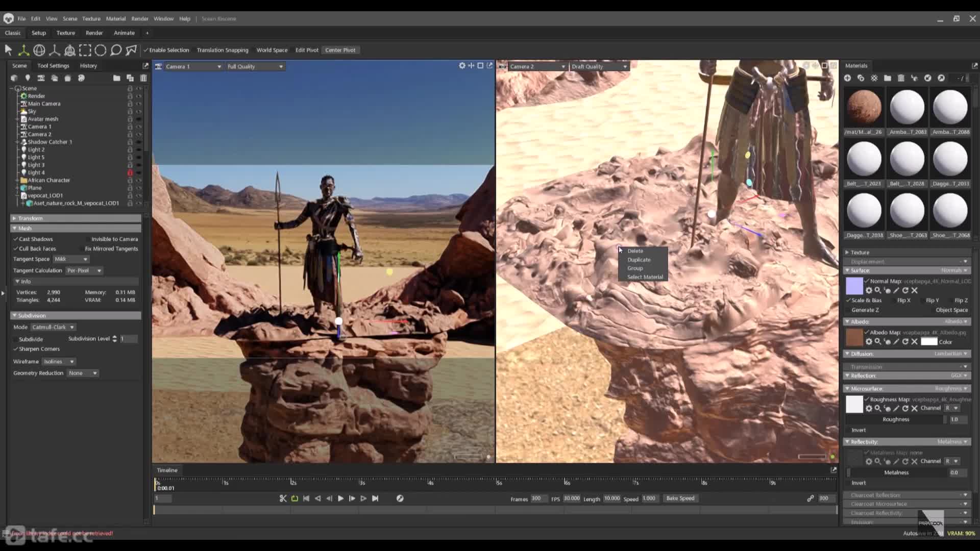The image size is (980, 551).
Task: Select the brown rock material thumbnail
Action: pos(864,107)
